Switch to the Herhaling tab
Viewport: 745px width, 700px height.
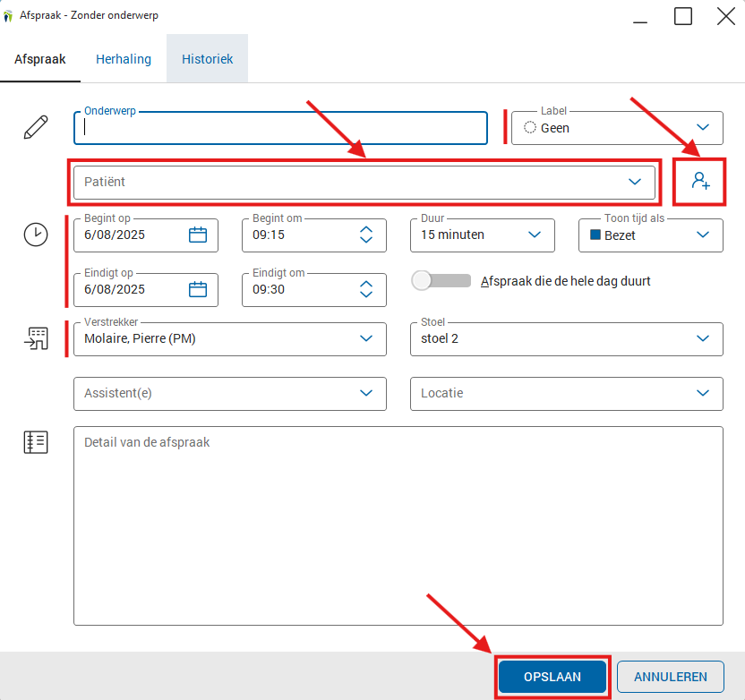click(124, 59)
